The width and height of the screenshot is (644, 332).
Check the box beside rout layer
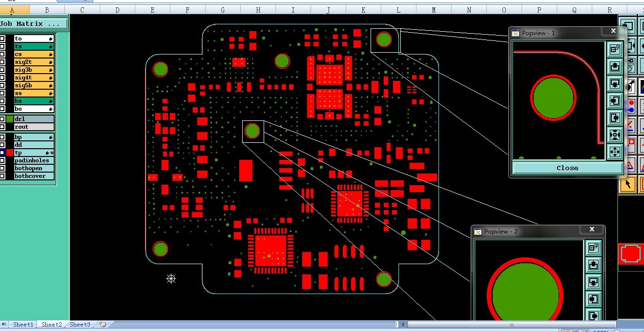click(2, 127)
